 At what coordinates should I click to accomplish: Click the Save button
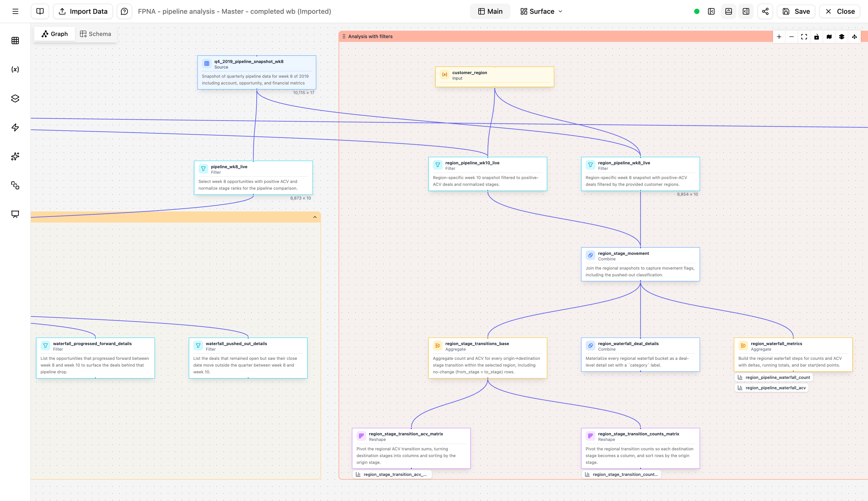point(796,11)
